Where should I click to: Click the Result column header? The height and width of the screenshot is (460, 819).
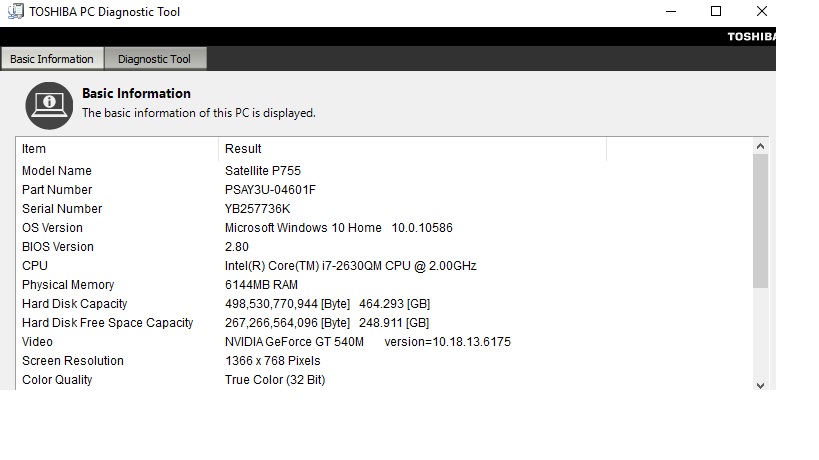tap(413, 149)
